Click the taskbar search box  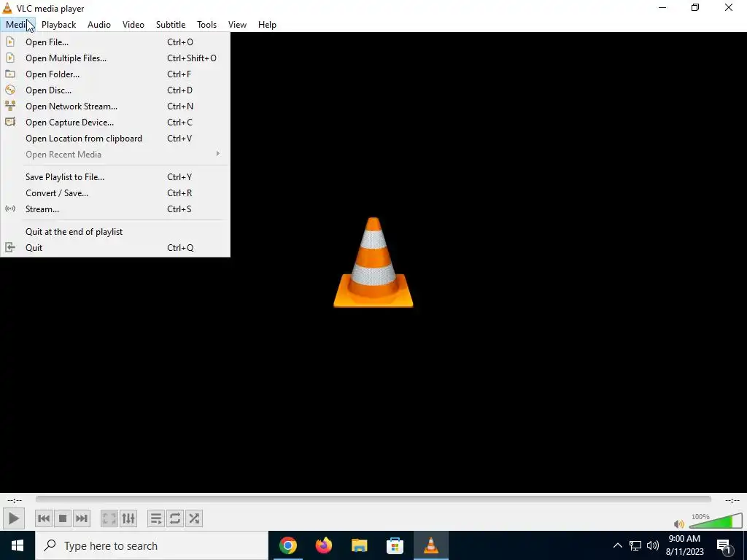(x=152, y=545)
